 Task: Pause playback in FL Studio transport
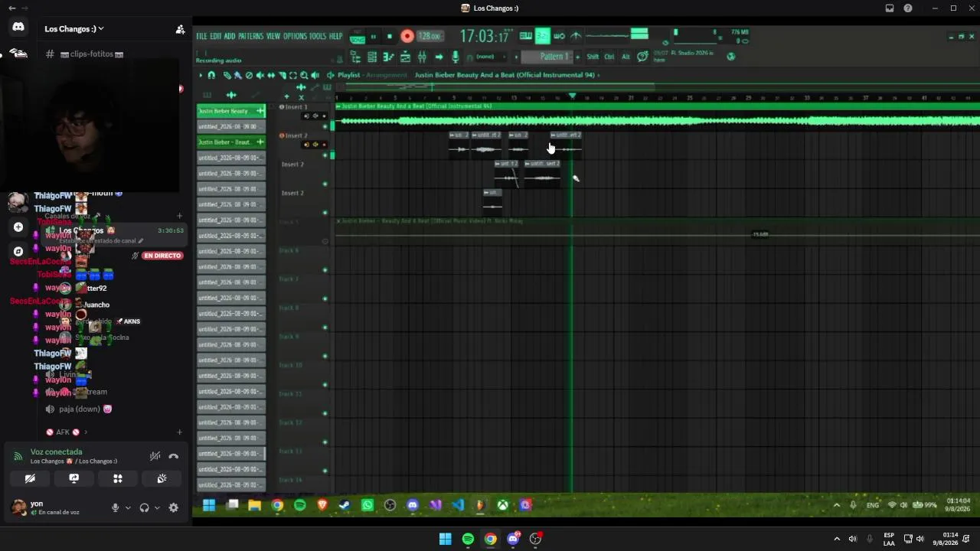tap(374, 37)
